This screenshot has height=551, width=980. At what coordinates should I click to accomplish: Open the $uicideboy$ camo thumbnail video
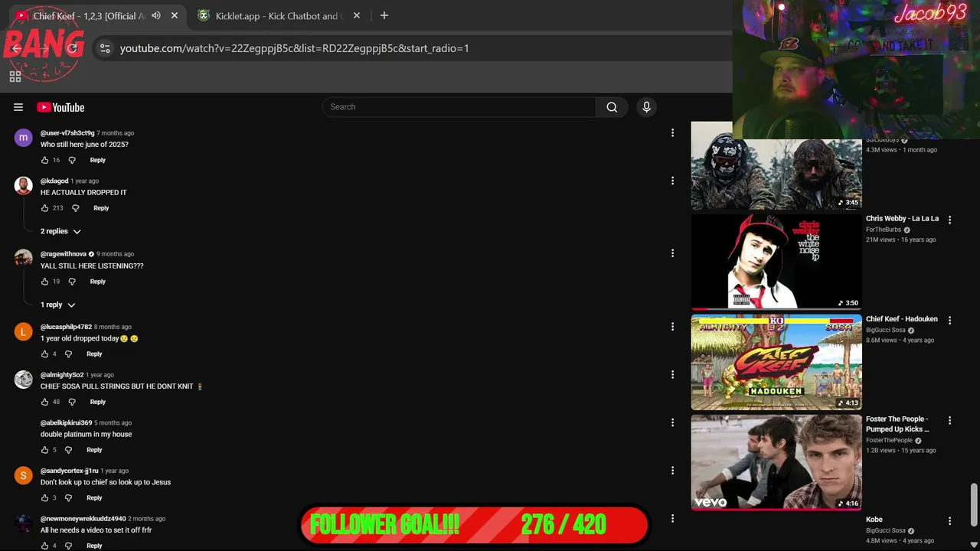pyautogui.click(x=776, y=166)
